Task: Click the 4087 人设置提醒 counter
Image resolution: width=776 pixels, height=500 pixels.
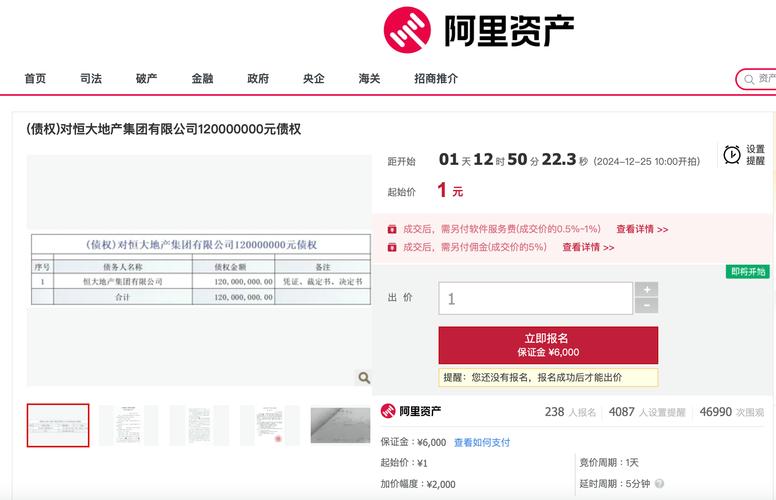Action: 647,412
